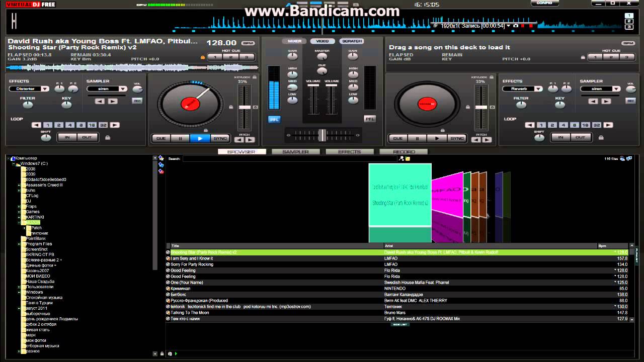Toggle the left deck keylock padlock
The height and width of the screenshot is (362, 644).
tap(254, 77)
